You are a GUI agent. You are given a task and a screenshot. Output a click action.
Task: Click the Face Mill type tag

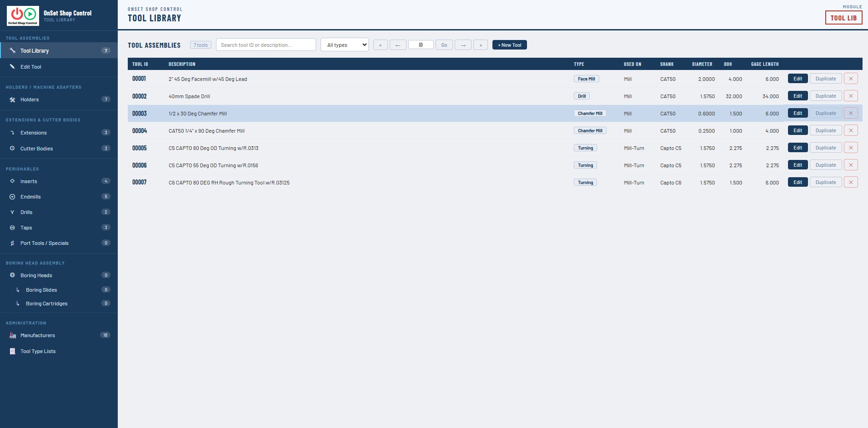pyautogui.click(x=586, y=79)
